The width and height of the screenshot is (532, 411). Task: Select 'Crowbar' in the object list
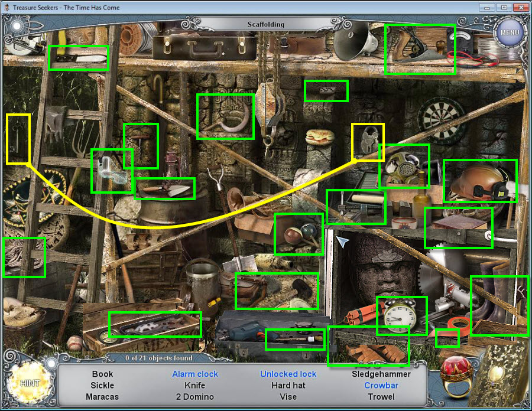point(381,385)
